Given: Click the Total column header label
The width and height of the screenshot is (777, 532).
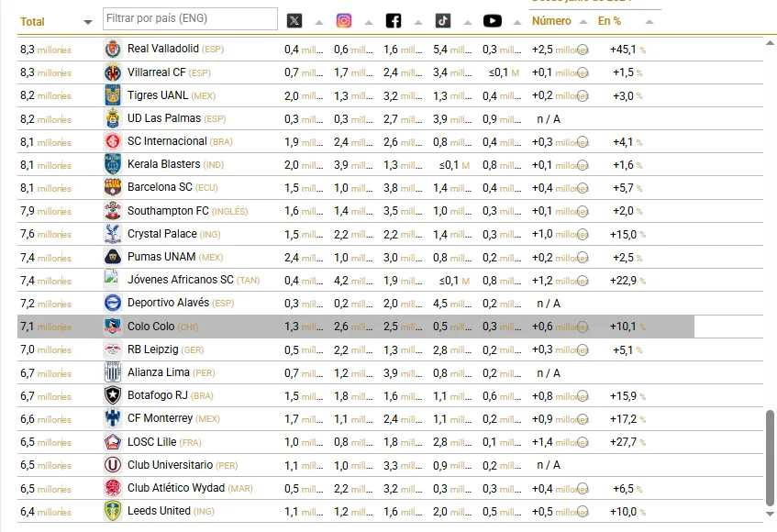Looking at the screenshot, I should [32, 22].
